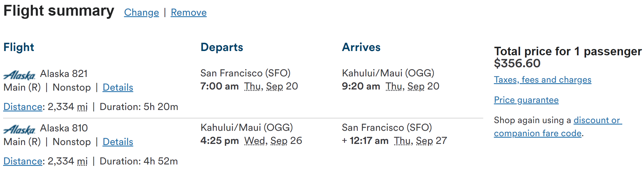This screenshot has width=644, height=169.
Task: Click the Flight summary heading
Action: [x=59, y=11]
